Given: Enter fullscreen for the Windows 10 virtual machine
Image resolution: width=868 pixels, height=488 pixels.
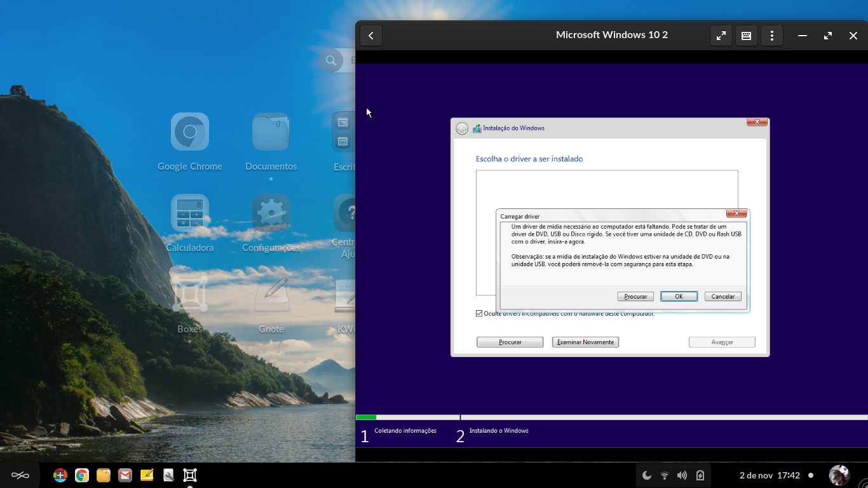Looking at the screenshot, I should click(721, 36).
